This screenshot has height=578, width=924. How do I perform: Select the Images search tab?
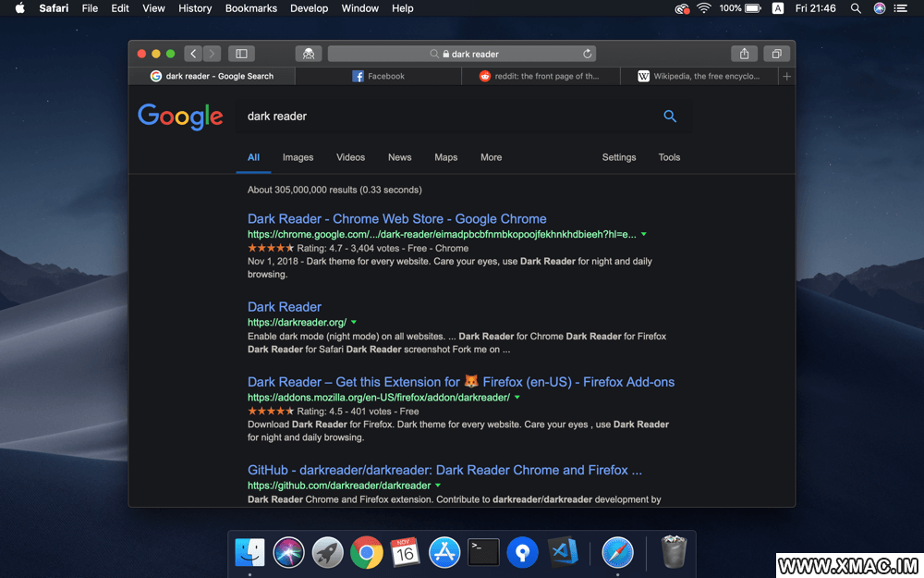(x=298, y=157)
